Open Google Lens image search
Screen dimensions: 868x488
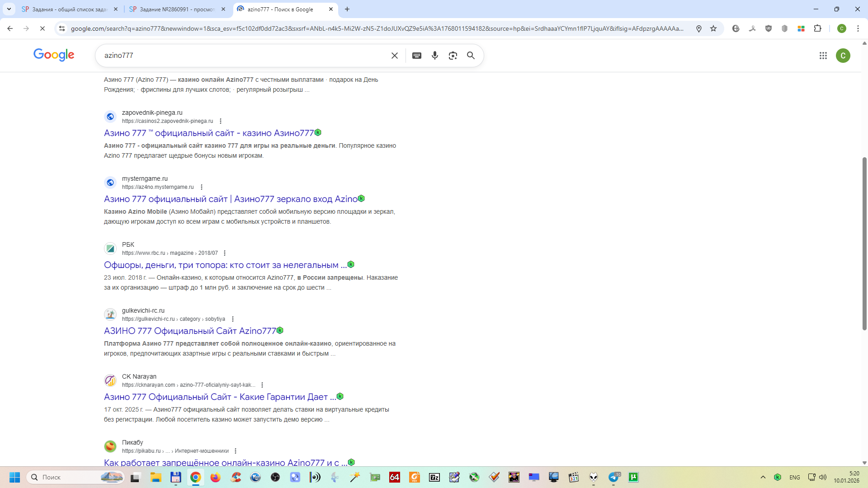pyautogui.click(x=453, y=56)
